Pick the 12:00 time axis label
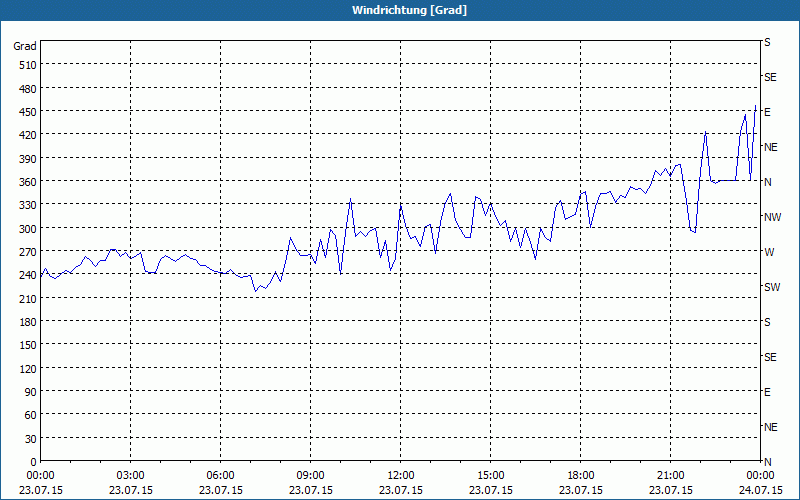 click(x=401, y=476)
